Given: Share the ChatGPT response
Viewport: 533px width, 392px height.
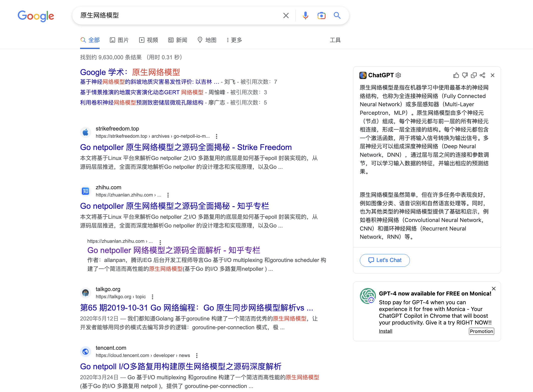Looking at the screenshot, I should click(482, 75).
